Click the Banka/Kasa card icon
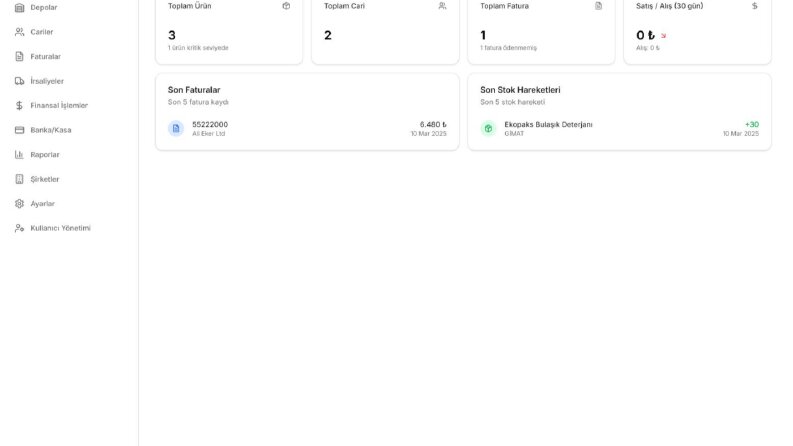Viewport: 793px width, 446px height. click(19, 130)
